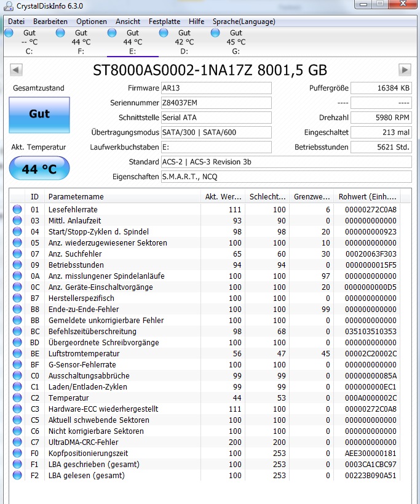Click status icon of Hardware-ECC wiederhergestellt row
The width and height of the screenshot is (420, 504).
coord(17,409)
